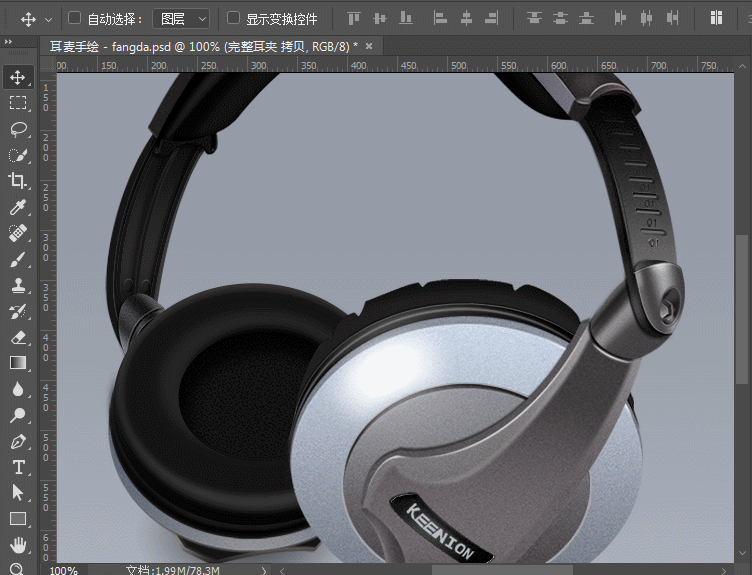Select the Lasso tool
752x575 pixels.
18,129
